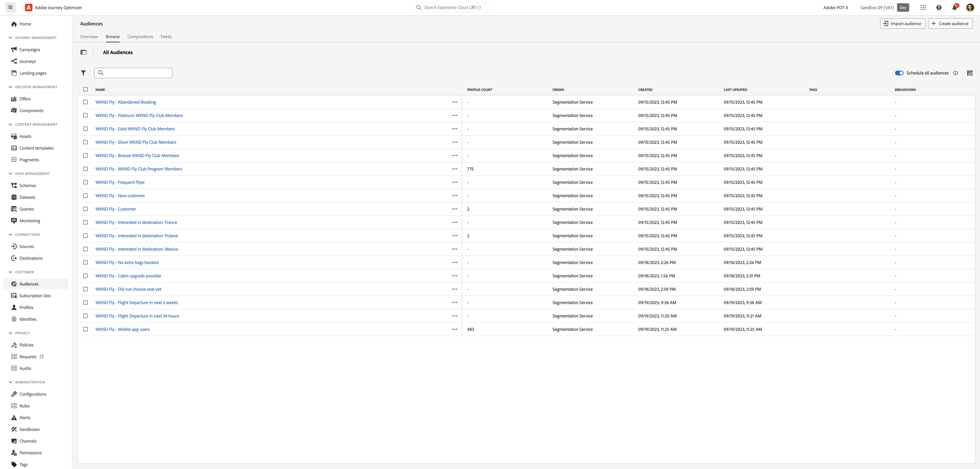
Task: Open the notifications bell icon
Action: pyautogui.click(x=954, y=8)
